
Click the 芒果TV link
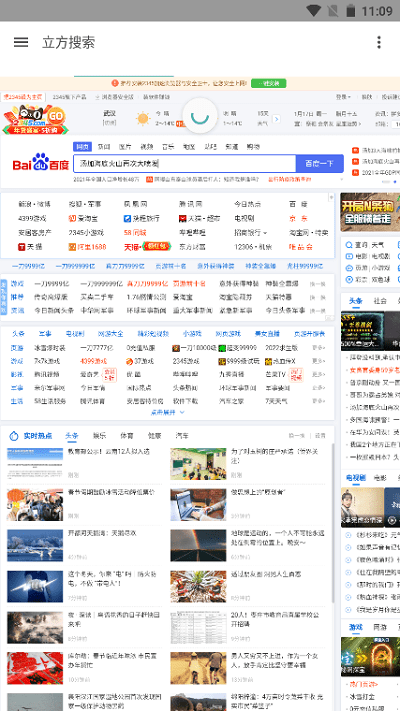[275, 375]
